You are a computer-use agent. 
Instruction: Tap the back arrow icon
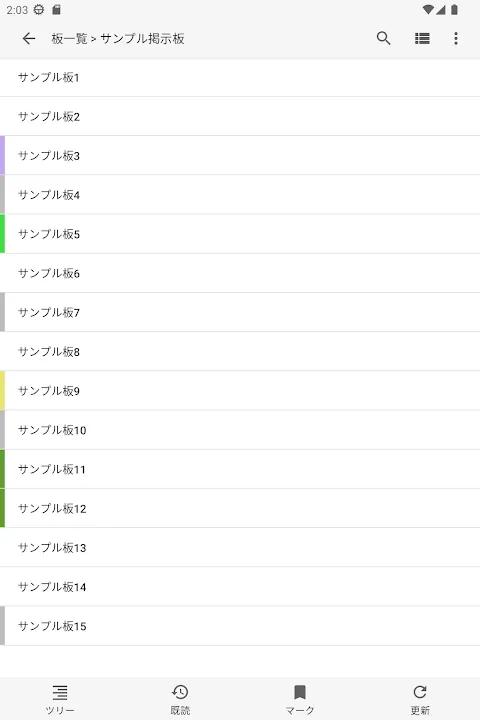pos(28,39)
